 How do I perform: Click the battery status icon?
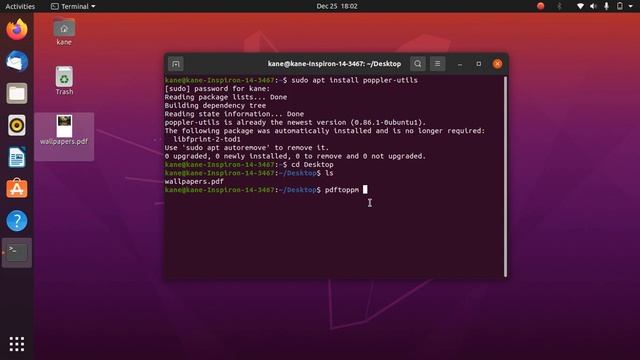tap(620, 6)
